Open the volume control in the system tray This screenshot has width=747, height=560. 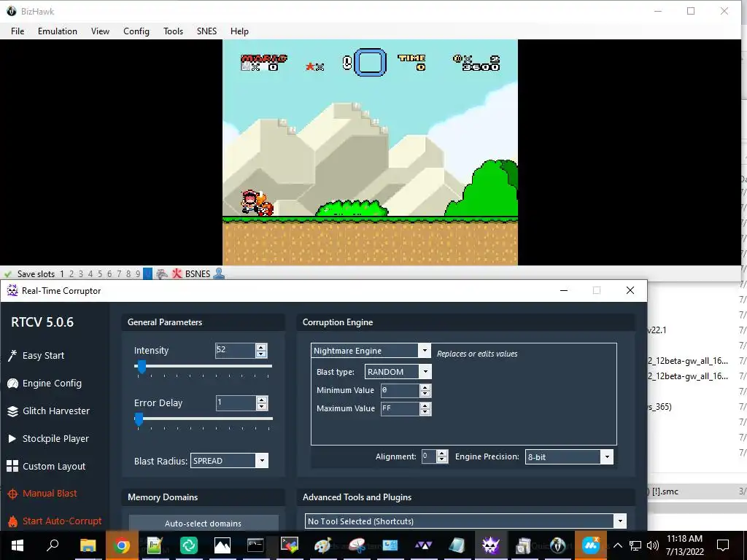[x=653, y=545]
